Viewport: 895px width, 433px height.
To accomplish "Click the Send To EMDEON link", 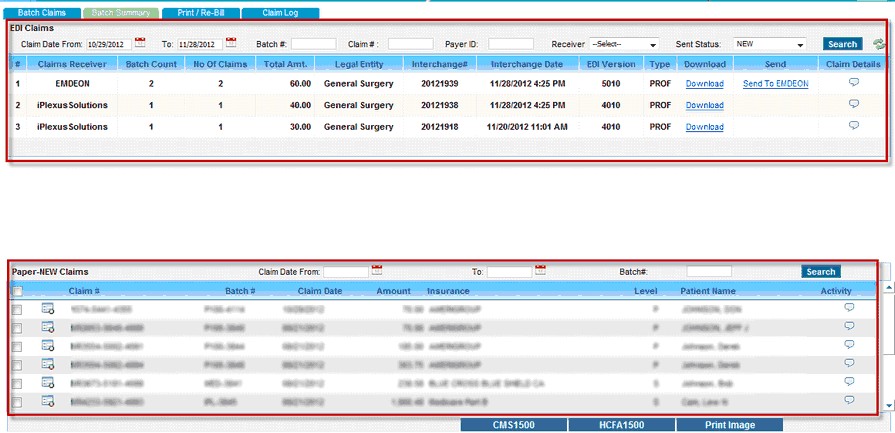I will point(775,84).
